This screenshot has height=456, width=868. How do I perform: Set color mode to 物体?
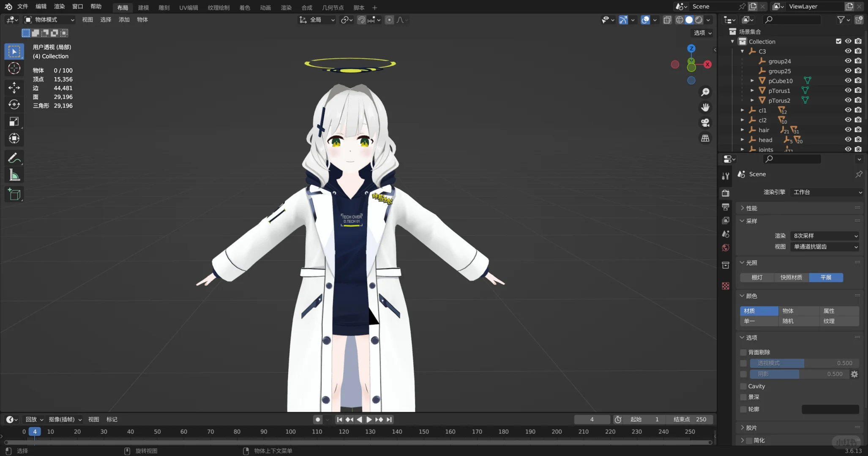point(798,311)
